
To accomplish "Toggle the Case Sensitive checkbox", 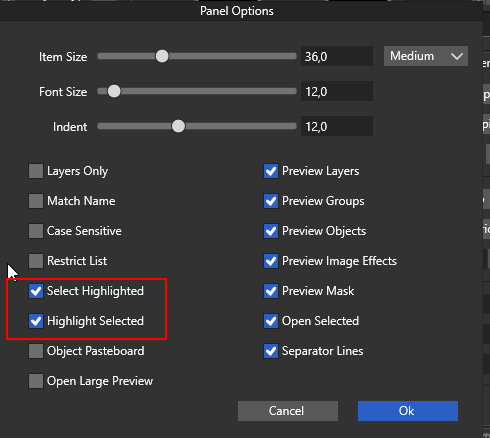I will (36, 231).
